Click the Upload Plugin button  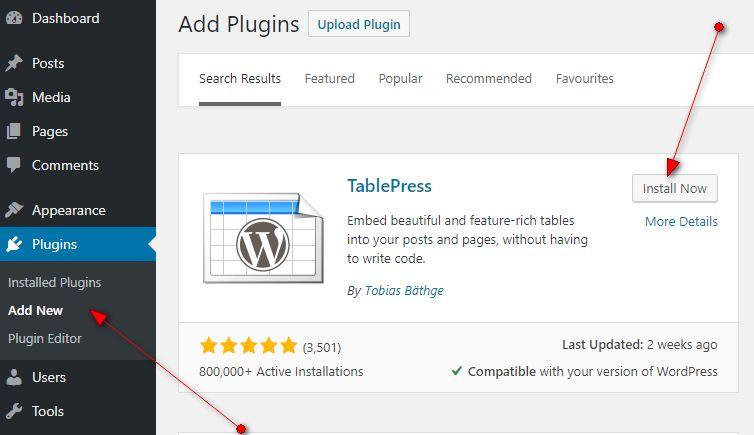pyautogui.click(x=359, y=24)
